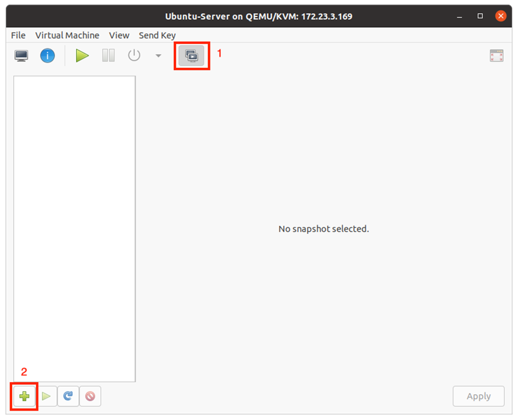This screenshot has height=420, width=518.
Task: Toggle the manage snapshots view button
Action: coord(191,56)
